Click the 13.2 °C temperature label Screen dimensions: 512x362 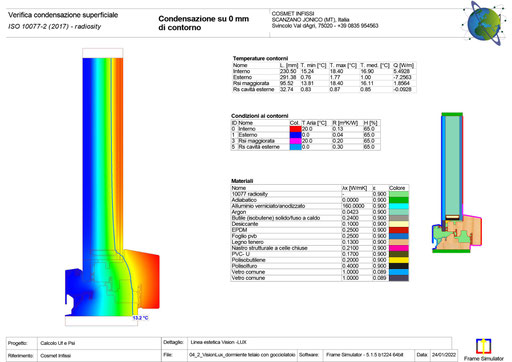pos(140,318)
